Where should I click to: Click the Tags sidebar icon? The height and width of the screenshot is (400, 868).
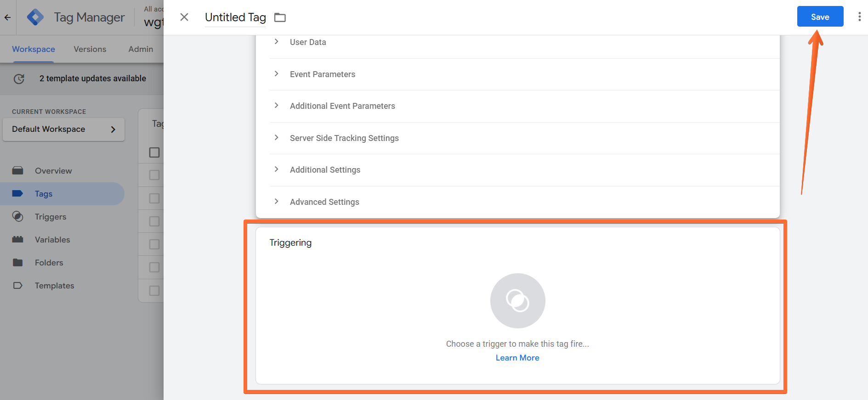pyautogui.click(x=18, y=194)
